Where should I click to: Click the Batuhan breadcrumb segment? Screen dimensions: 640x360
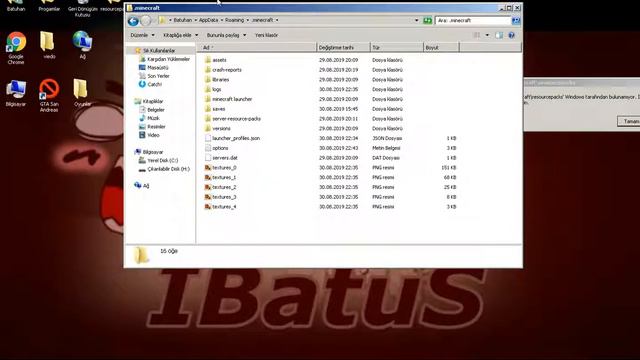click(182, 20)
